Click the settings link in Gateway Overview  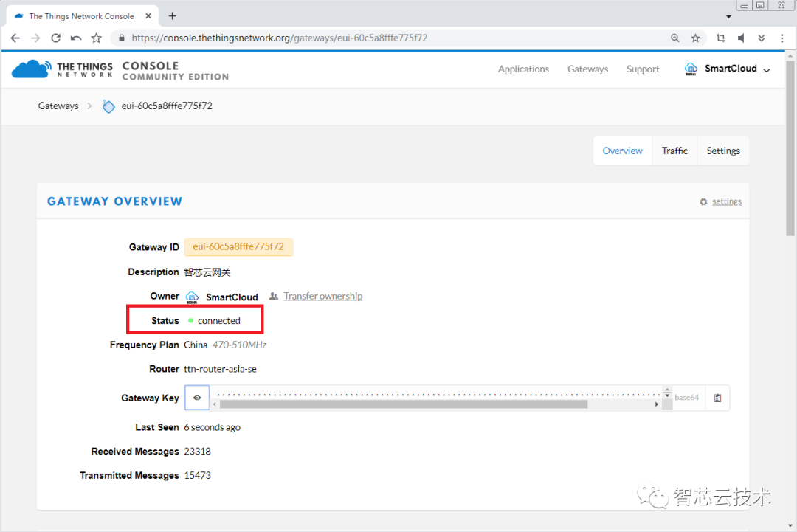point(727,201)
